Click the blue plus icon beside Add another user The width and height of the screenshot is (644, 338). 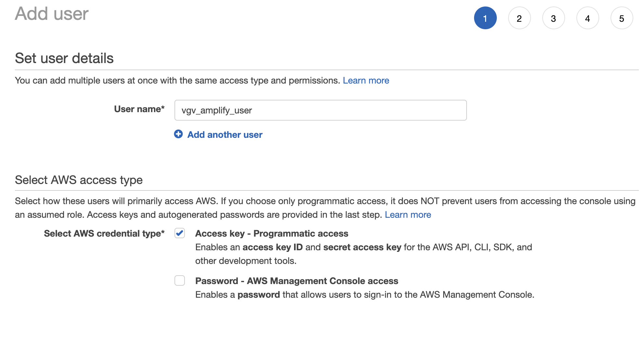point(178,134)
